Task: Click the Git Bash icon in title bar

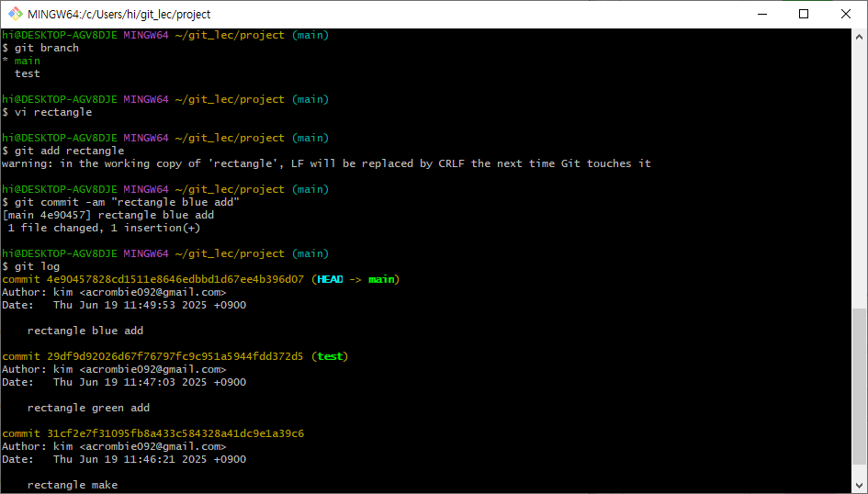Action: [x=15, y=14]
